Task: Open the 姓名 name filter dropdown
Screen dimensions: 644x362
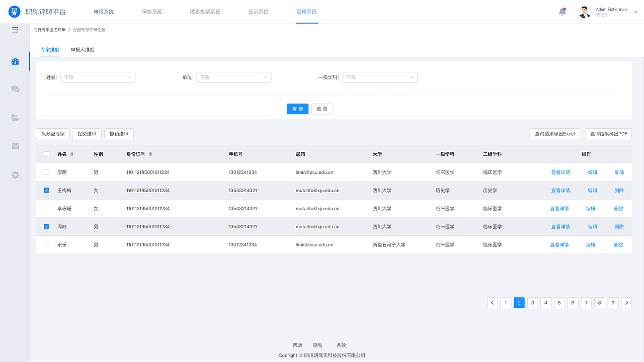Action: tap(98, 77)
